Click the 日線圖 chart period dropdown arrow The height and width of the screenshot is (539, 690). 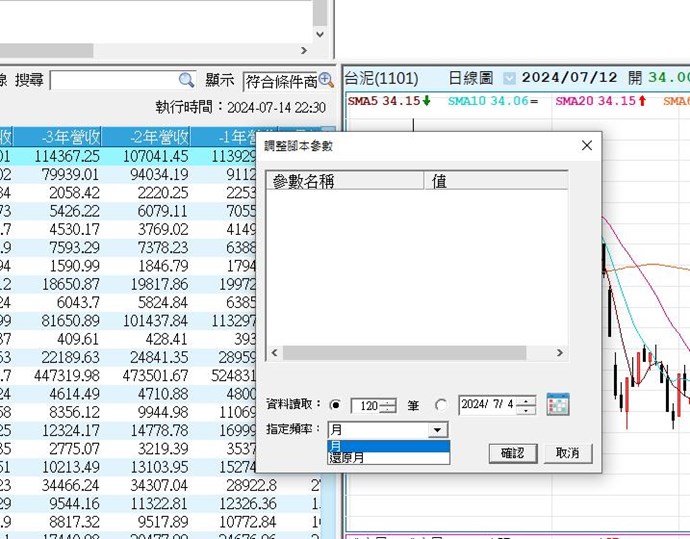(x=510, y=77)
